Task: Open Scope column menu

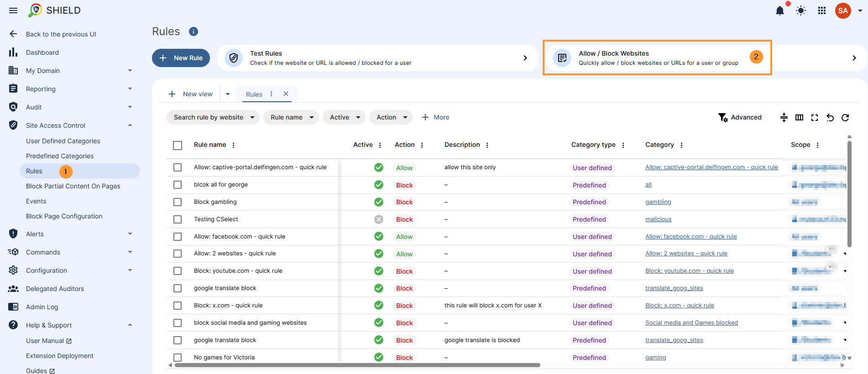Action: click(x=817, y=145)
